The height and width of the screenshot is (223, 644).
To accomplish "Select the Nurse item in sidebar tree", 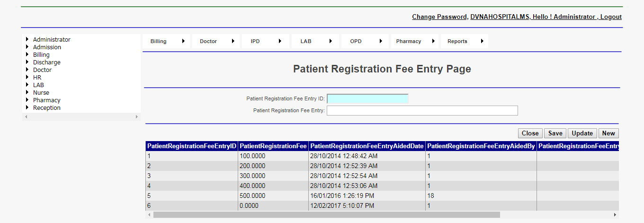I will pos(41,93).
